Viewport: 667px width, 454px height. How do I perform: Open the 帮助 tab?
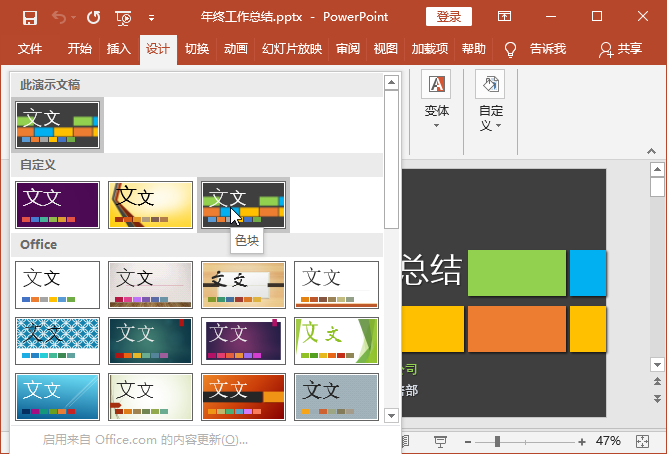(473, 49)
